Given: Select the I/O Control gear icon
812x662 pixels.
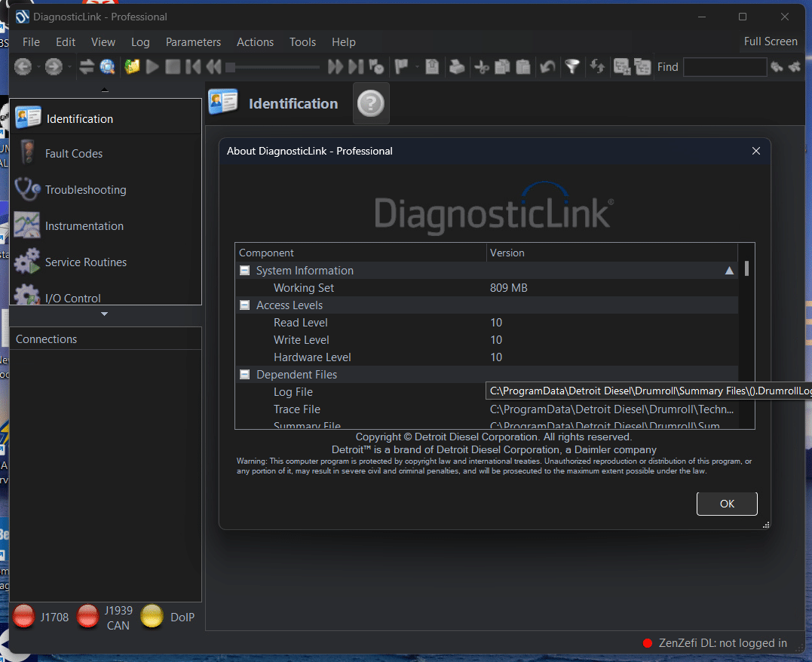Looking at the screenshot, I should (x=27, y=298).
